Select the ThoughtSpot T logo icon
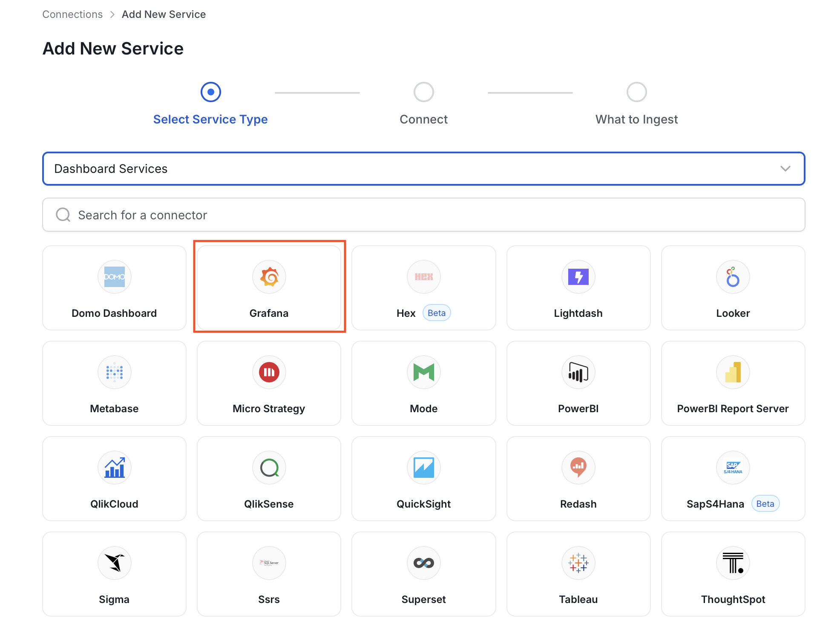840x626 pixels. pyautogui.click(x=733, y=563)
